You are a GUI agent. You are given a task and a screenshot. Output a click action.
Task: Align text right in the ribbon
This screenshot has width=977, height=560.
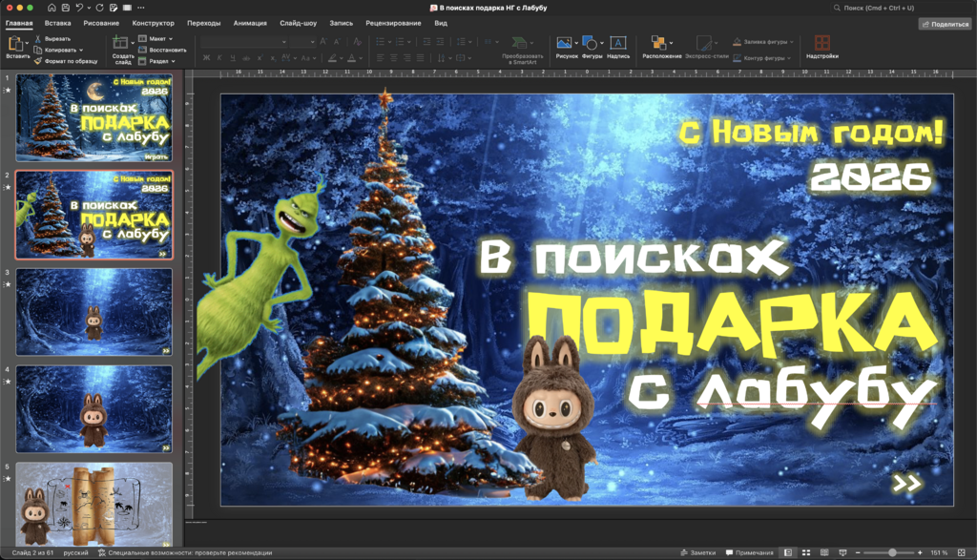point(406,58)
